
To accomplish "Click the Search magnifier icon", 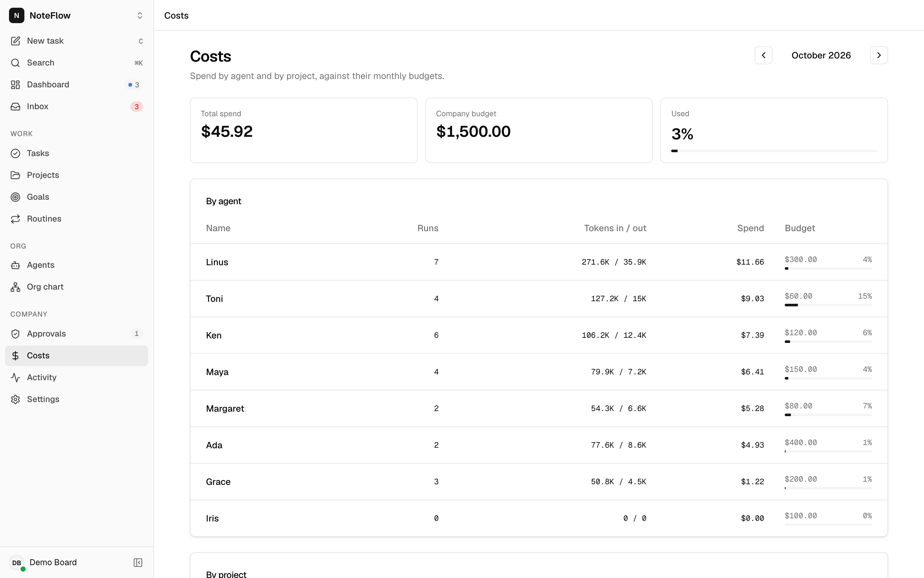I will (x=15, y=63).
